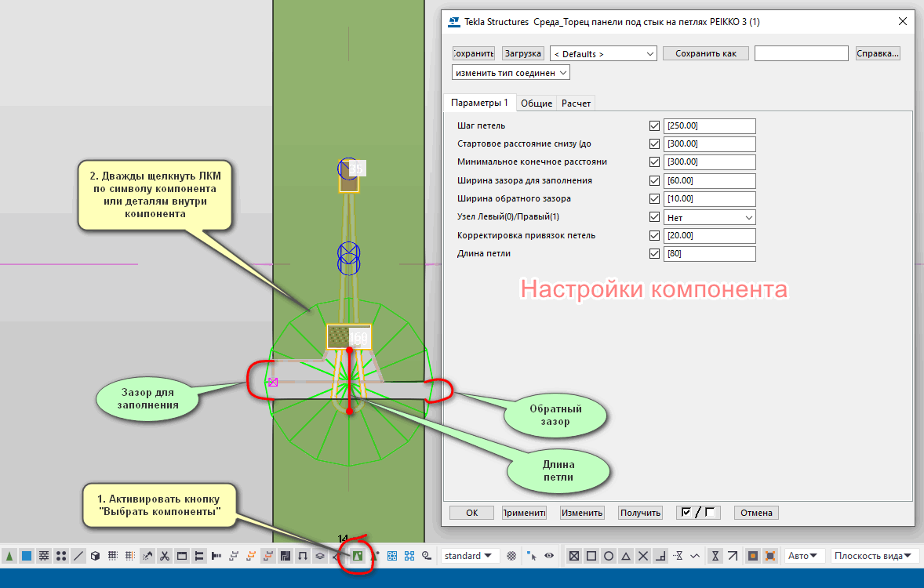Open the 'Нет' node side dropdown
The height and width of the screenshot is (588, 924).
point(710,217)
